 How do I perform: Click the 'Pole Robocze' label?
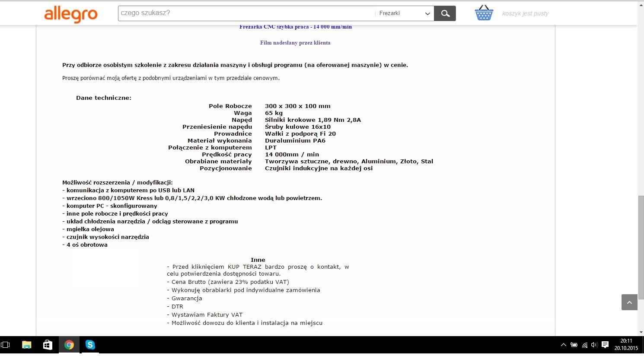(x=230, y=106)
